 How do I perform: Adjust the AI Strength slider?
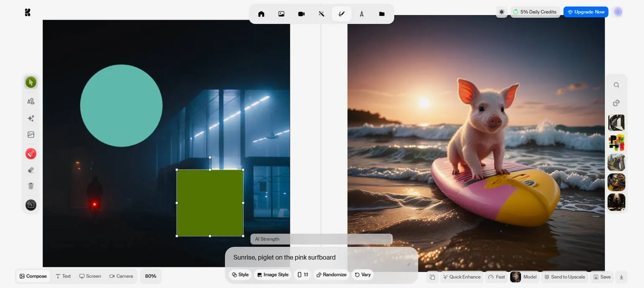click(321, 239)
